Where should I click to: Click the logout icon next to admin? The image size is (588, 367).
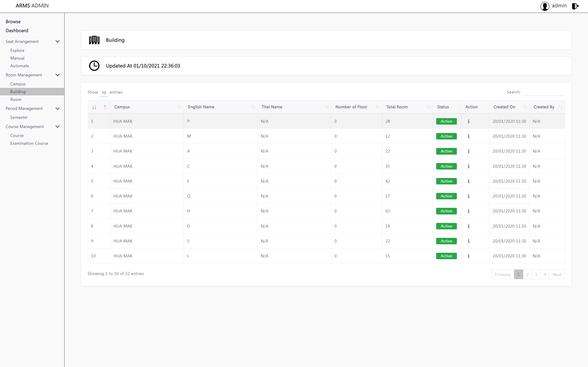coord(575,6)
